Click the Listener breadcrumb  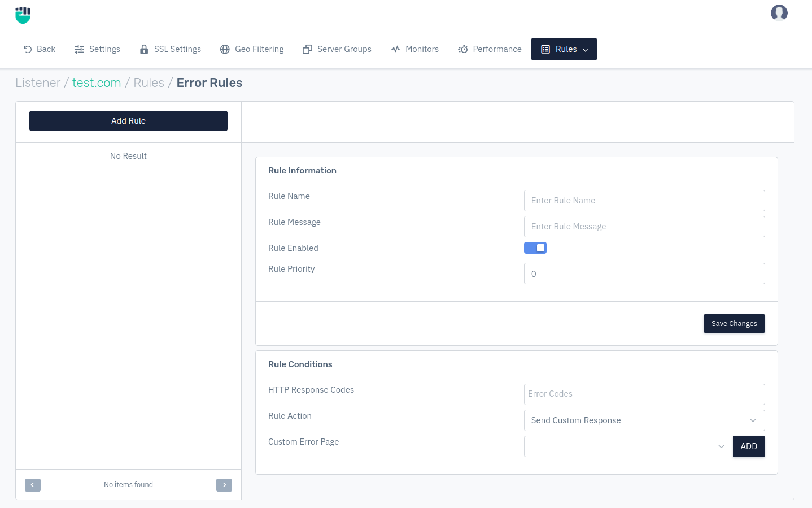pyautogui.click(x=38, y=83)
